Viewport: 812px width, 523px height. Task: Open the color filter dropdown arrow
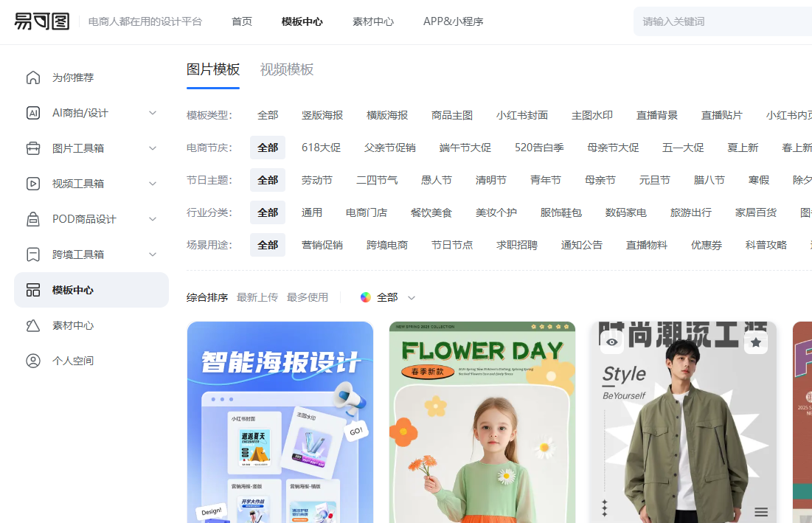click(412, 298)
